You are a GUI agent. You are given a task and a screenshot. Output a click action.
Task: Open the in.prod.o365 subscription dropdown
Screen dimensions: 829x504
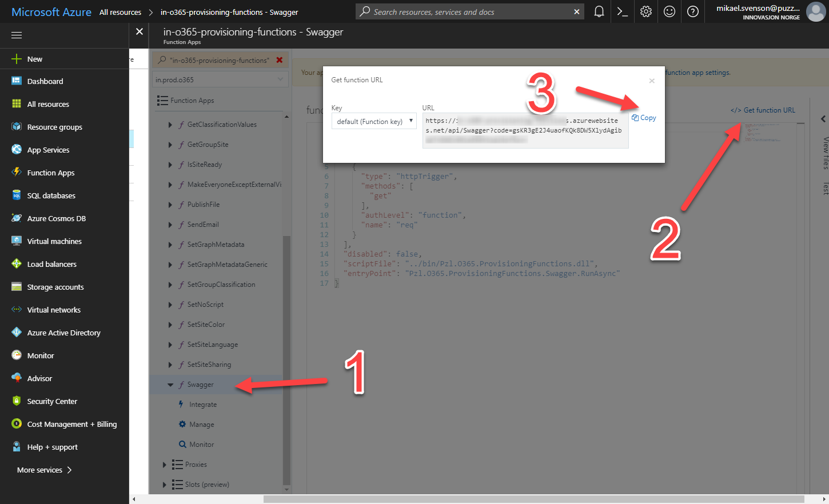[220, 79]
